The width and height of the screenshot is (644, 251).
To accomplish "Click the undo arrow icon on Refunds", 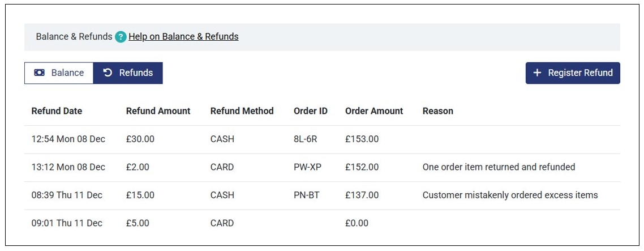I will [108, 73].
